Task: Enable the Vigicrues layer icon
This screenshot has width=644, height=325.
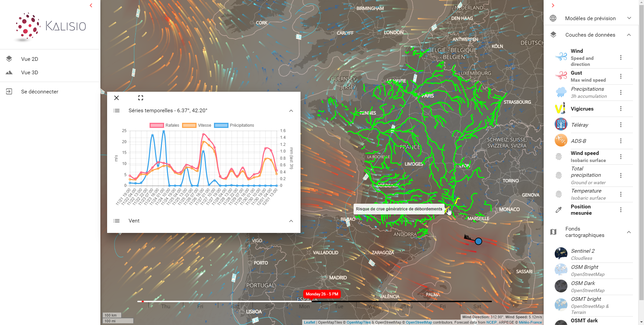Action: (561, 109)
